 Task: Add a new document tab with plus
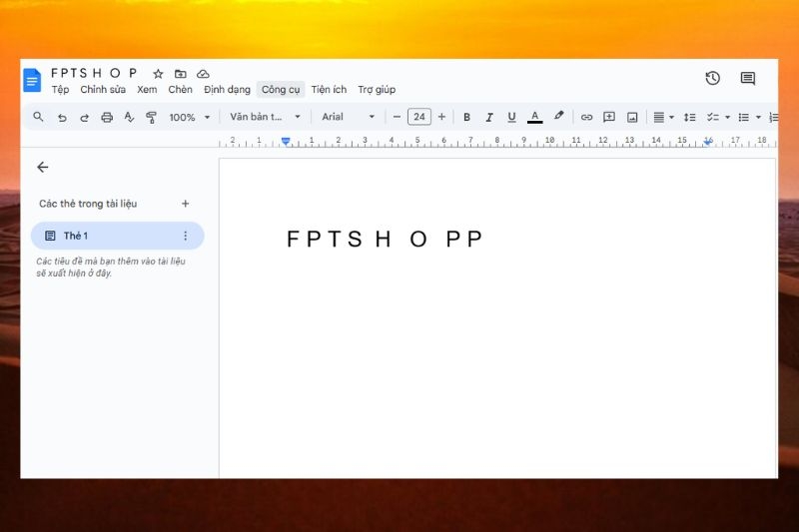tap(186, 204)
